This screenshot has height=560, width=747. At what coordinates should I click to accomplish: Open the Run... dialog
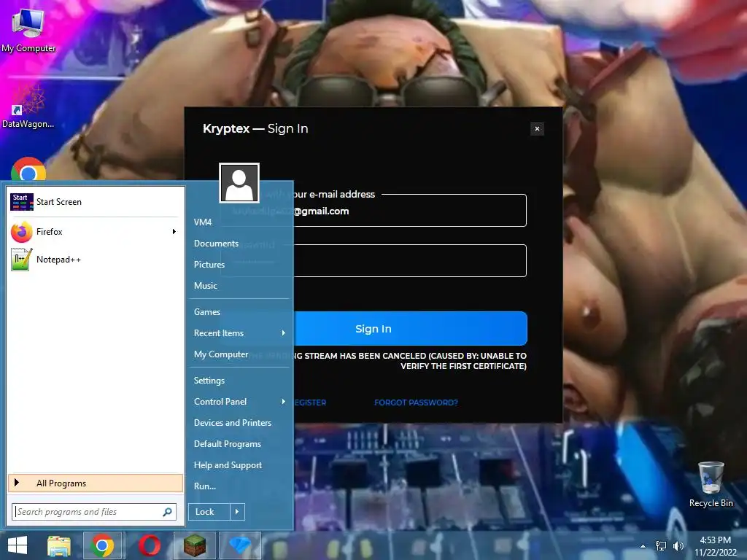tap(240, 486)
